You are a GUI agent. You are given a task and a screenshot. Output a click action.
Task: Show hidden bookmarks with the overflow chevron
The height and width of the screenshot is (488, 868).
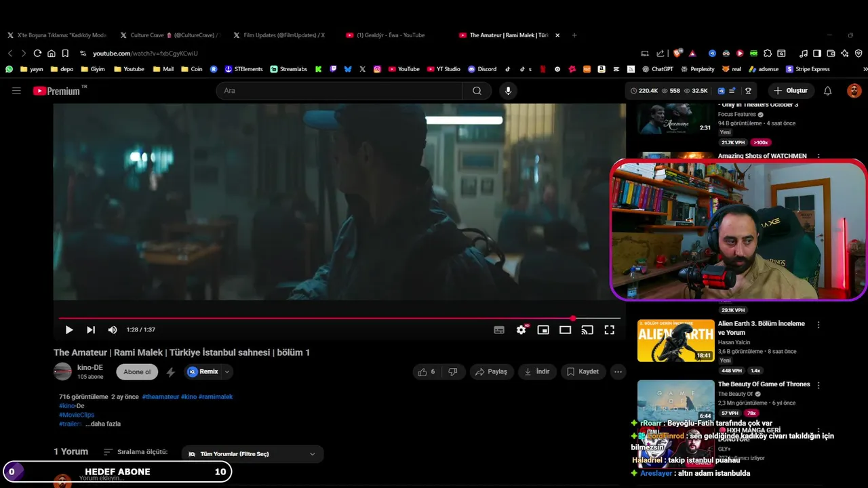point(865,69)
